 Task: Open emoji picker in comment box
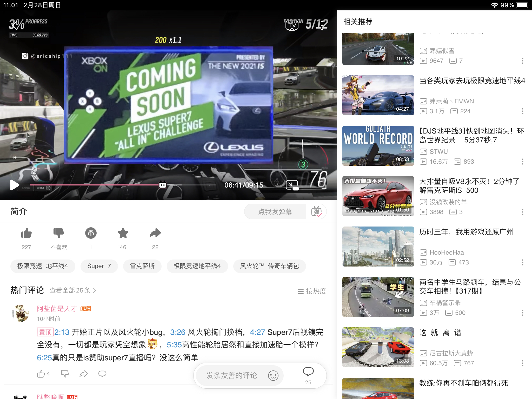point(273,376)
